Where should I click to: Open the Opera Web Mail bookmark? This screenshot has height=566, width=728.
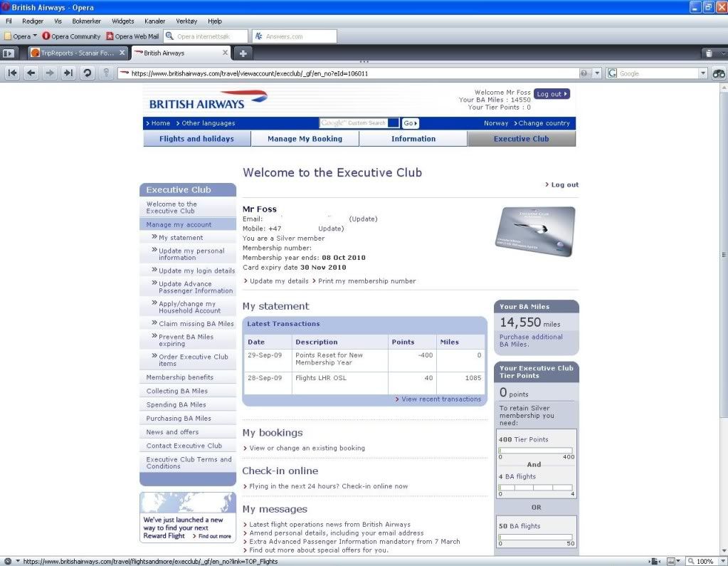[132, 36]
